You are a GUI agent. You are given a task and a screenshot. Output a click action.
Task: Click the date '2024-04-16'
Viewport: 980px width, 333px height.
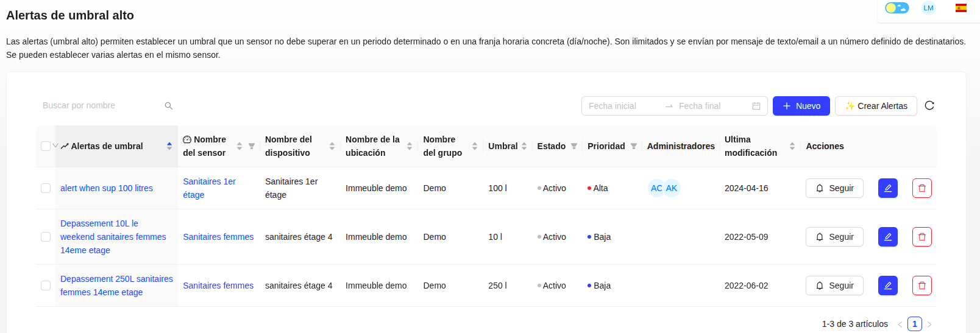tap(746, 188)
